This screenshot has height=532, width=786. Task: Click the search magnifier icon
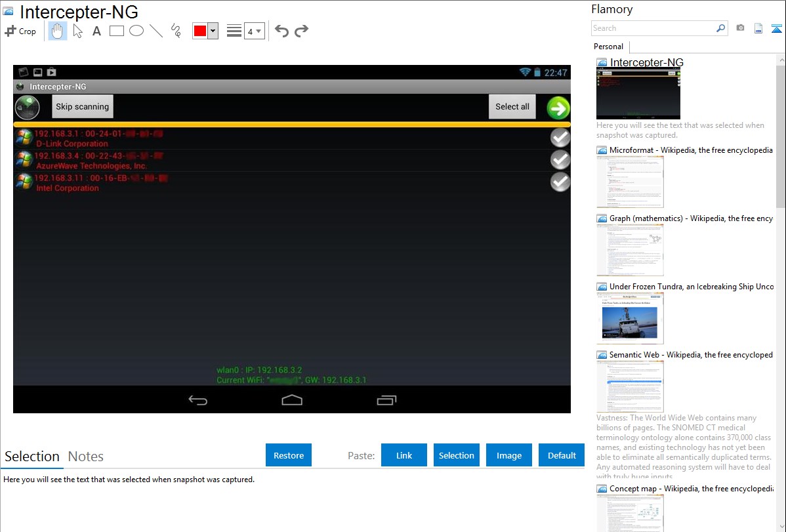coord(721,28)
